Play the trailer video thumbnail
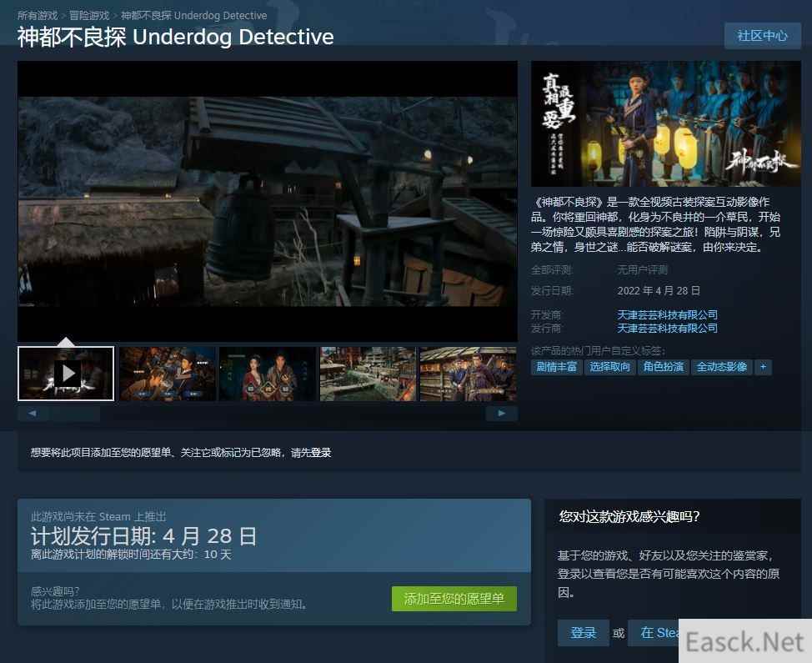 tap(66, 374)
